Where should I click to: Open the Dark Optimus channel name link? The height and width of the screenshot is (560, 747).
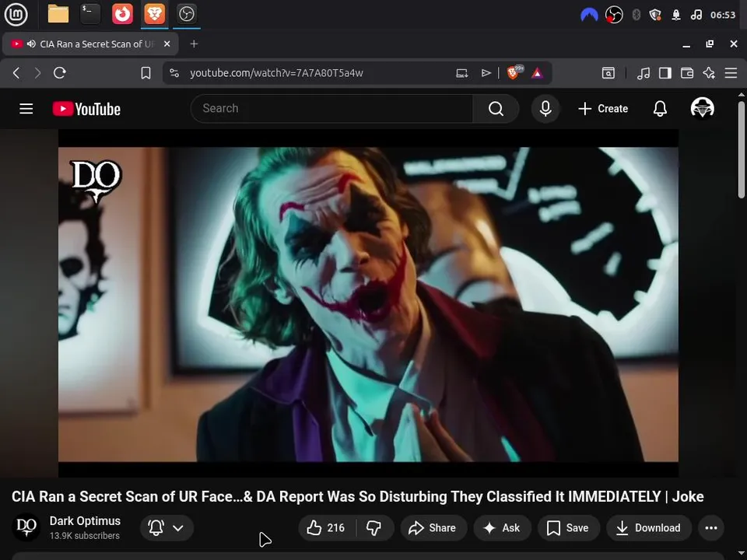coord(85,521)
